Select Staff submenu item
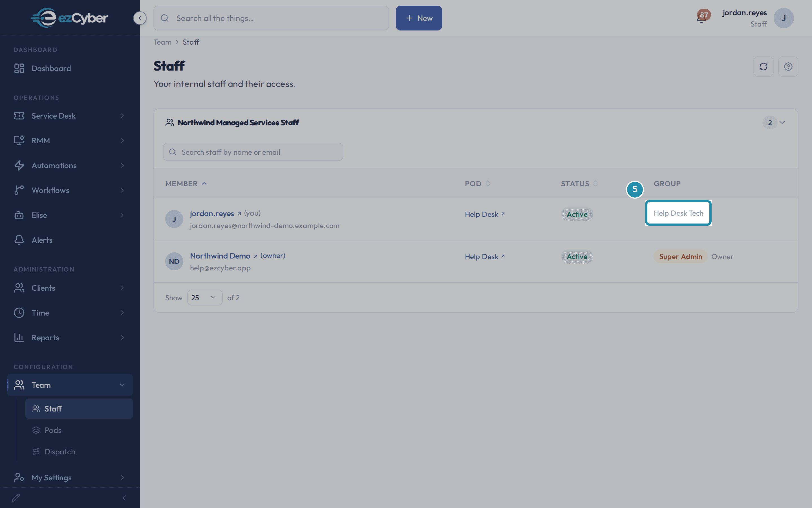Image resolution: width=812 pixels, height=508 pixels. click(79, 409)
